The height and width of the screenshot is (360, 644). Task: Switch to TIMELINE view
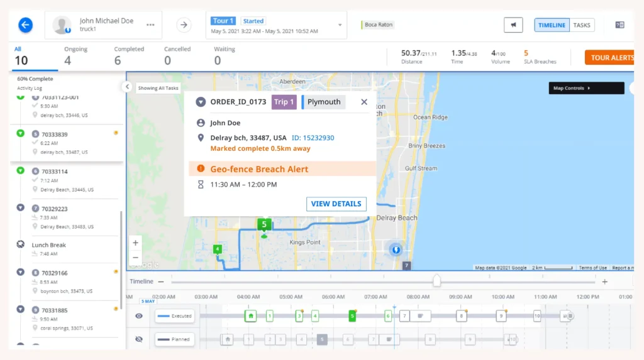(552, 25)
